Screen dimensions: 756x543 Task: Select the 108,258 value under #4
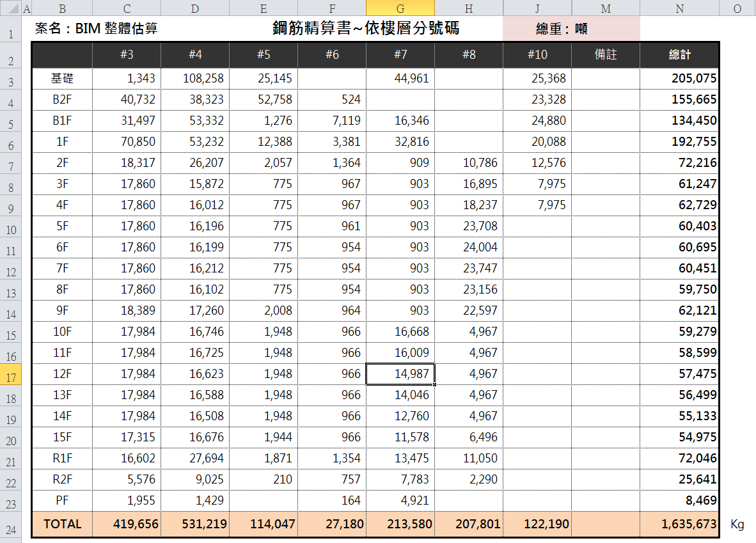click(x=194, y=77)
